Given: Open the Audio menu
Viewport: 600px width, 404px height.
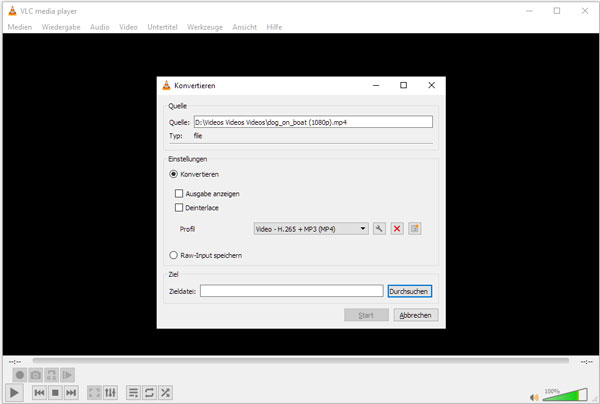Looking at the screenshot, I should click(x=99, y=27).
